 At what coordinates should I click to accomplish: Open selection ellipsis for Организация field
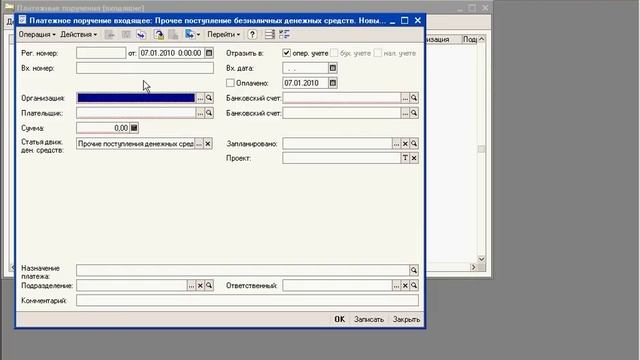click(200, 98)
